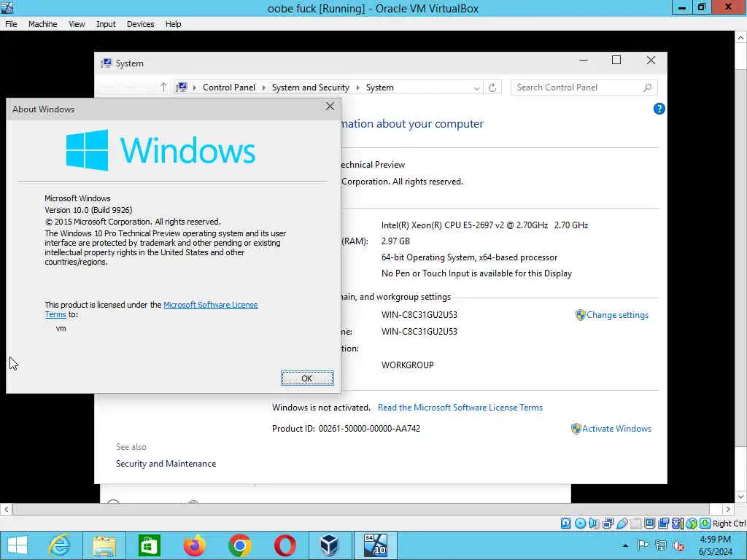Close the About Windows dialog with X

coord(330,106)
